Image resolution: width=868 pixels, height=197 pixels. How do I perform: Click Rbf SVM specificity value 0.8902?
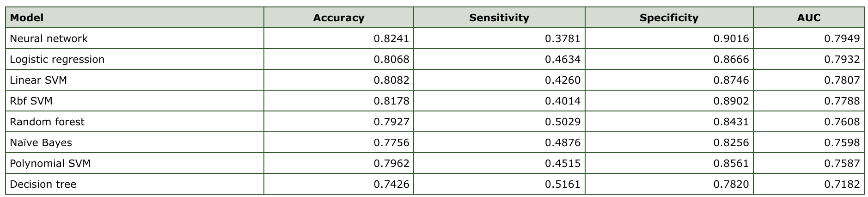[x=731, y=101]
